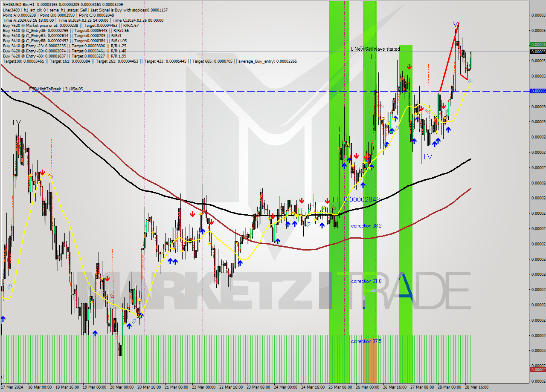Viewport: 546px width, 392px height.
Task: Select the 22 Mar 00:00 time label
Action: [203, 387]
